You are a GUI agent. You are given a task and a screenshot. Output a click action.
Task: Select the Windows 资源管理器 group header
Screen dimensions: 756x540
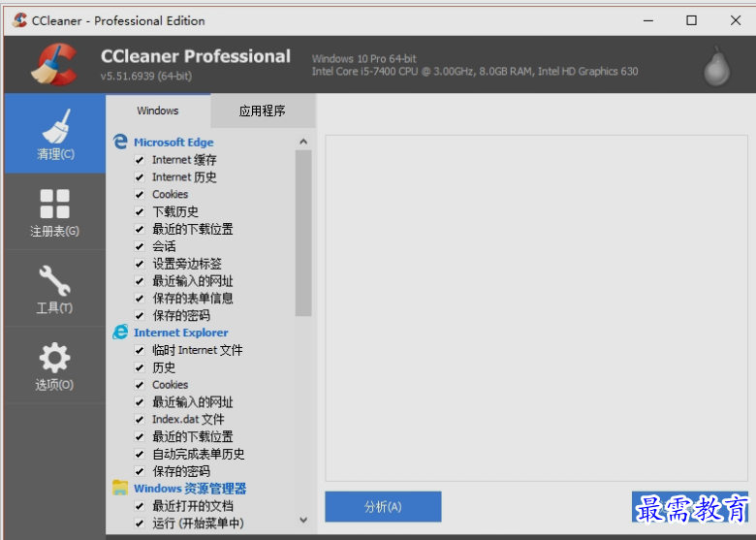[190, 489]
